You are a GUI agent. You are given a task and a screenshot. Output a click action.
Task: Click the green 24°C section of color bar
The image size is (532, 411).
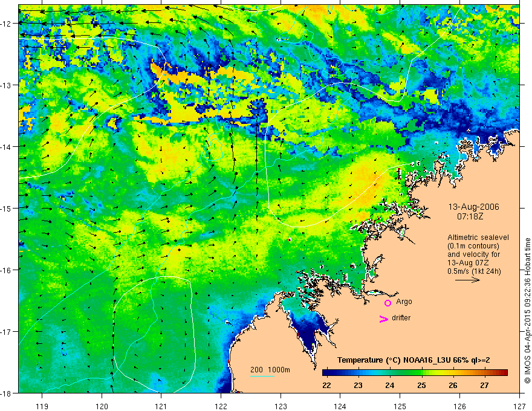click(390, 373)
